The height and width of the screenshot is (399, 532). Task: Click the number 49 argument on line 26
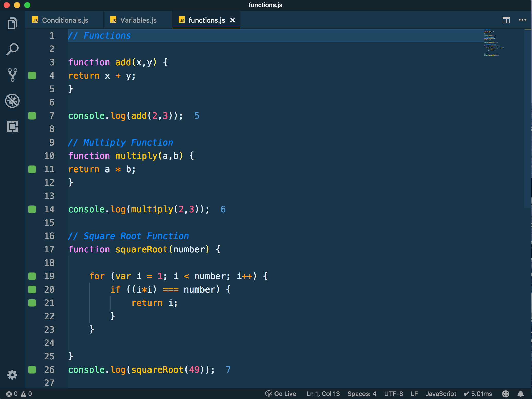194,370
